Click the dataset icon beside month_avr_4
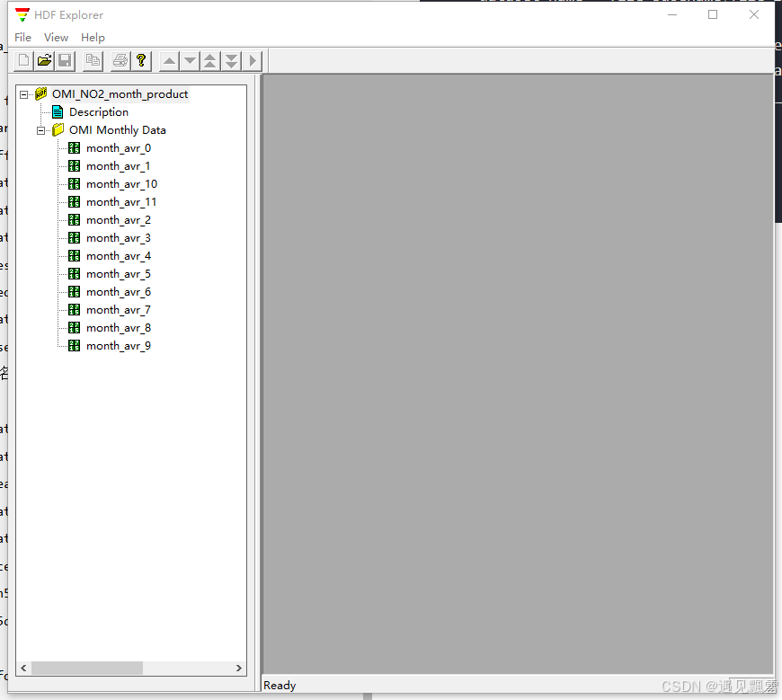 click(75, 255)
